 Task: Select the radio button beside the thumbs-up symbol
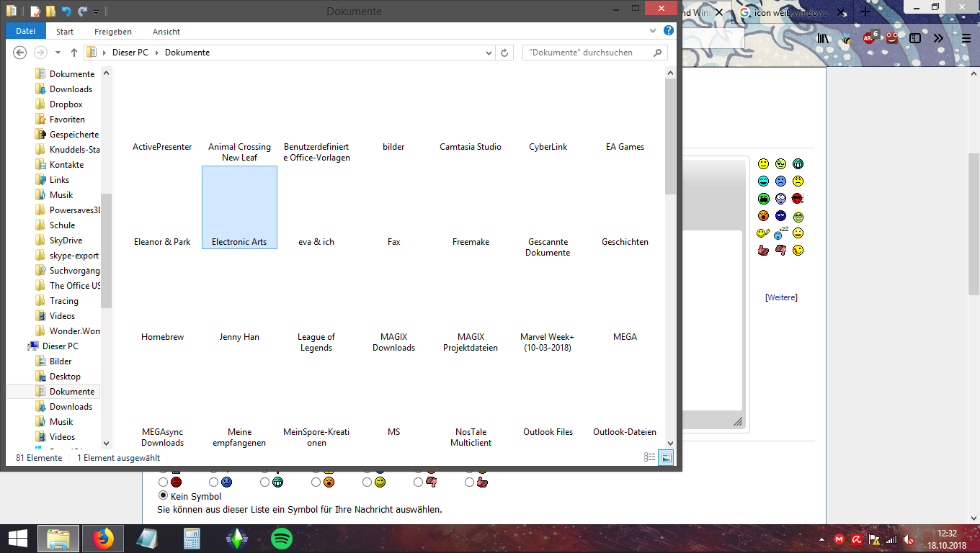469,482
